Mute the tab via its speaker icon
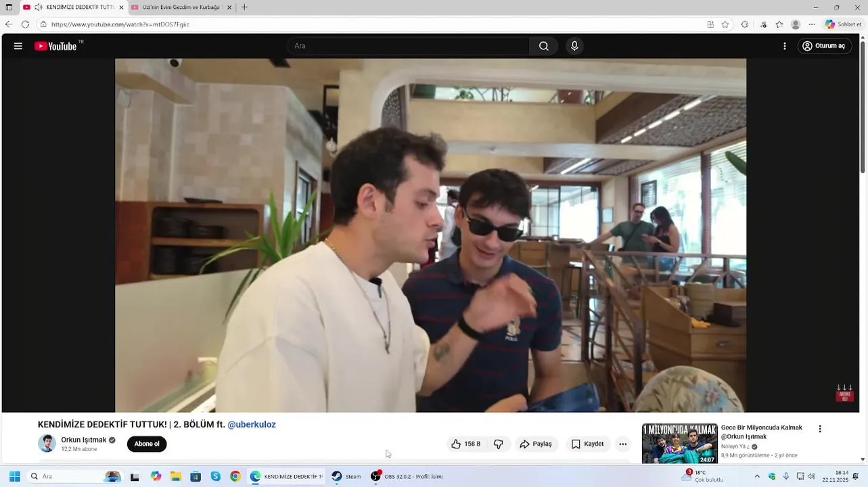Image resolution: width=868 pixels, height=487 pixels. pyautogui.click(x=39, y=7)
